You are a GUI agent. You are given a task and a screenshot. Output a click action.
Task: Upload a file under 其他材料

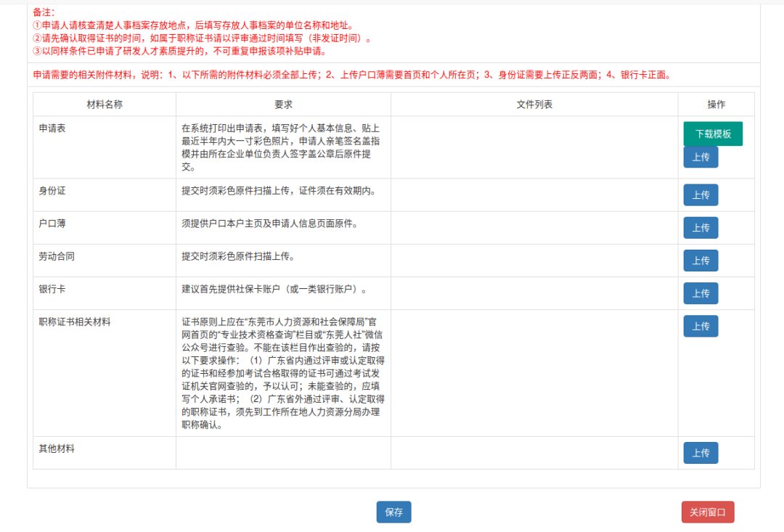point(701,453)
